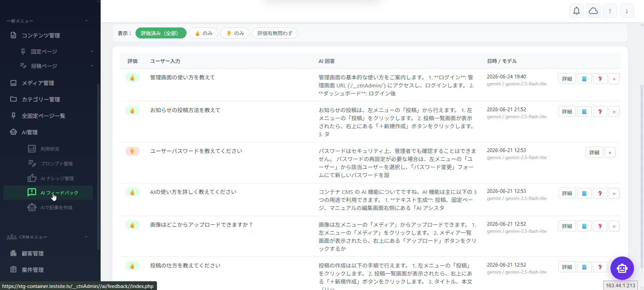
Task: Click the down arrow button in top bar
Action: [x=627, y=11]
